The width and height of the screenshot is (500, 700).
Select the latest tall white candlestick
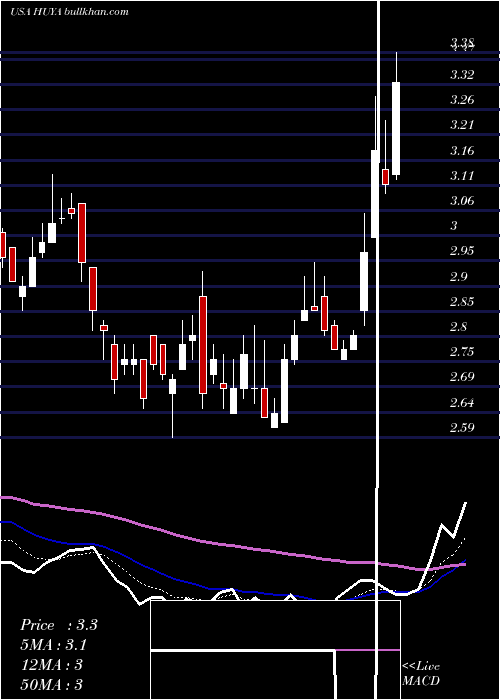coord(396,128)
